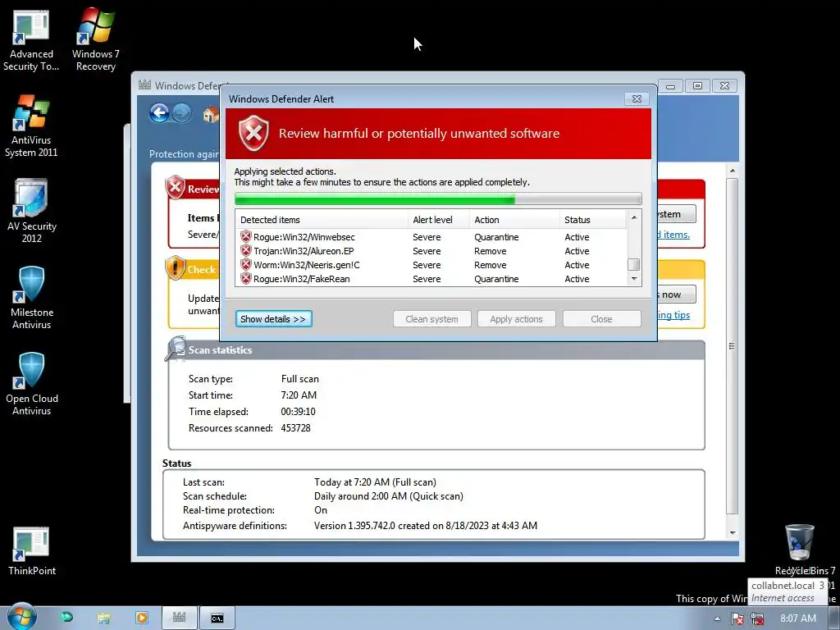The width and height of the screenshot is (840, 630).
Task: Select Worm:Win32/Neeris.gen!C row text
Action: pos(307,265)
